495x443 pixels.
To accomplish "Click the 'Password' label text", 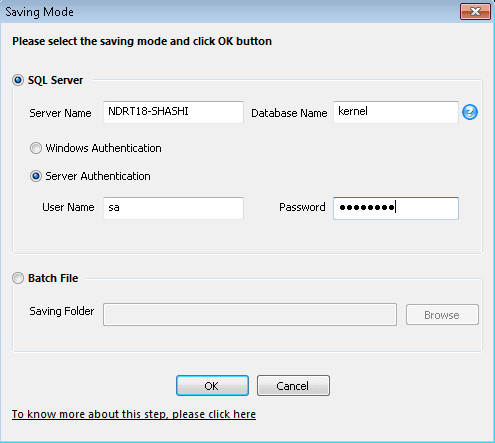I will [x=302, y=207].
